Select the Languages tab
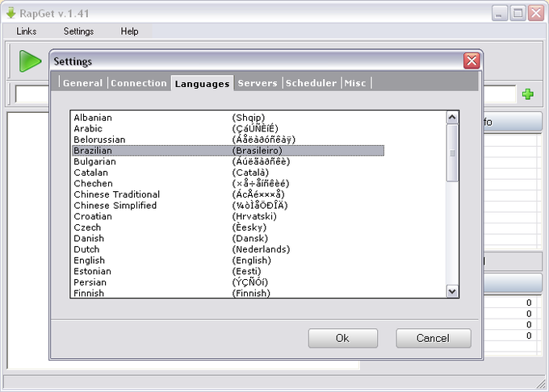Image resolution: width=549 pixels, height=392 pixels. tap(203, 84)
